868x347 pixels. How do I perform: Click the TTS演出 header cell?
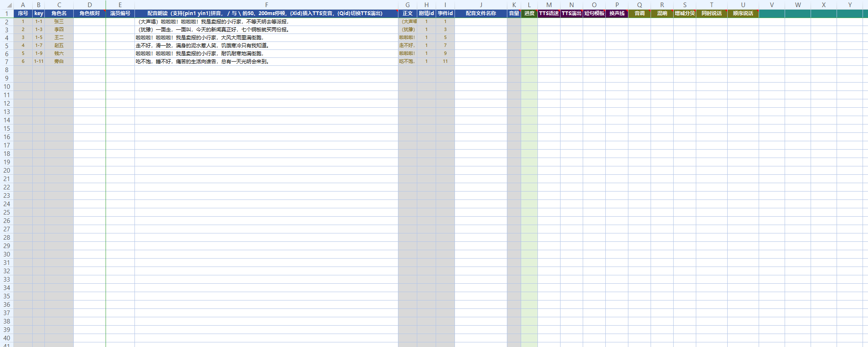(x=571, y=13)
